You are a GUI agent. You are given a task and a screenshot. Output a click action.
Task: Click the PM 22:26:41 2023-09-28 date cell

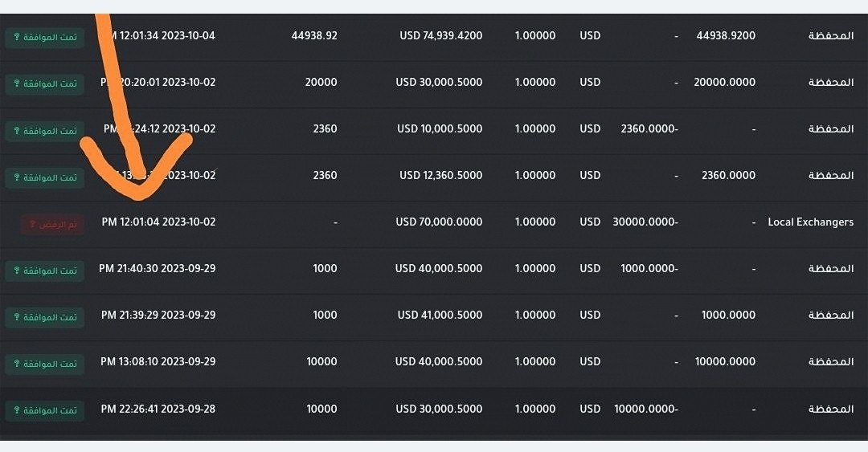pos(158,409)
